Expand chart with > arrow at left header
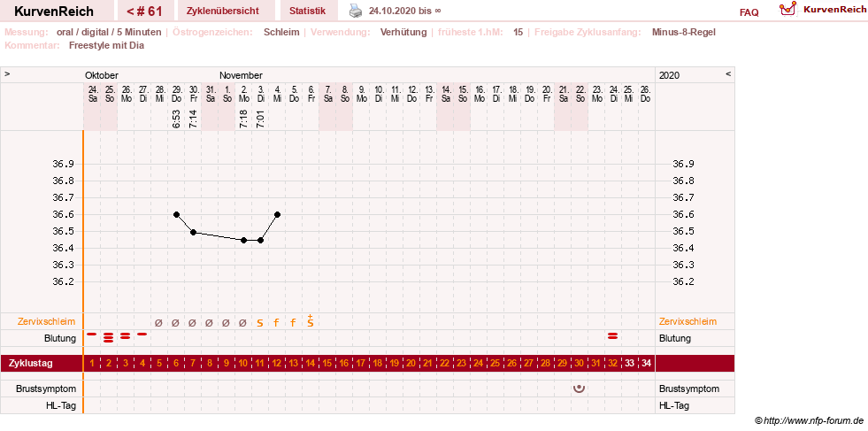This screenshot has width=868, height=431. coord(7,73)
